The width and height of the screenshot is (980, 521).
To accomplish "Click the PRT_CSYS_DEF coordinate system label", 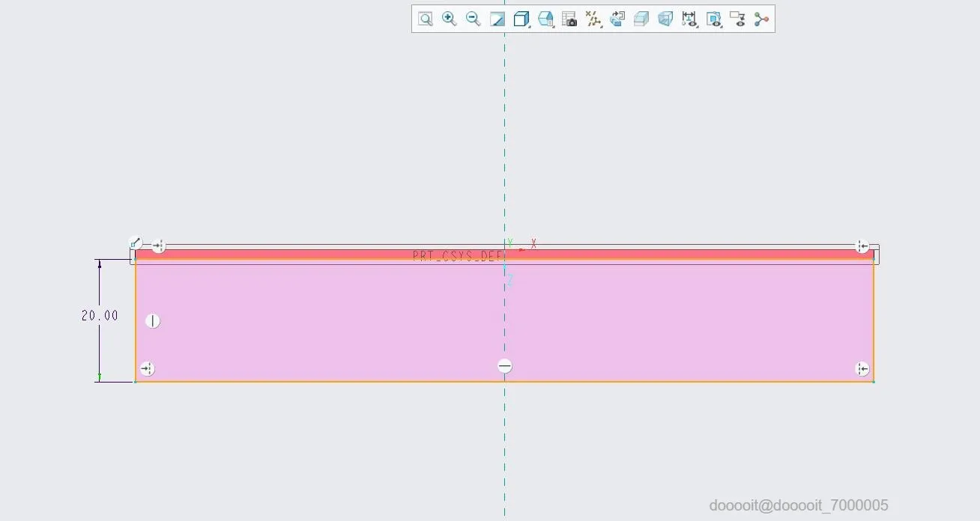I will coord(457,256).
